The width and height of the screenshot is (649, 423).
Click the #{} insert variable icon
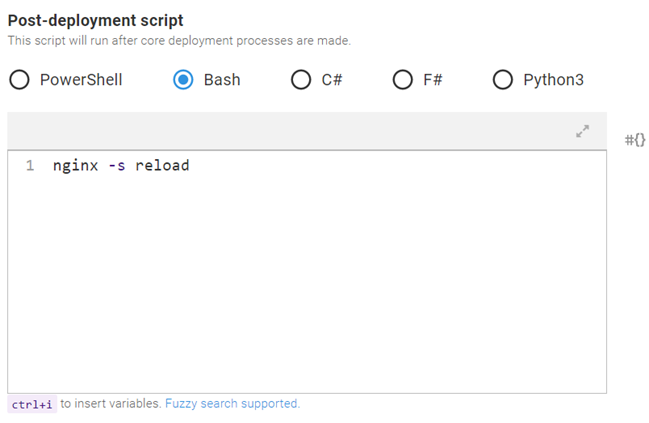pyautogui.click(x=635, y=140)
